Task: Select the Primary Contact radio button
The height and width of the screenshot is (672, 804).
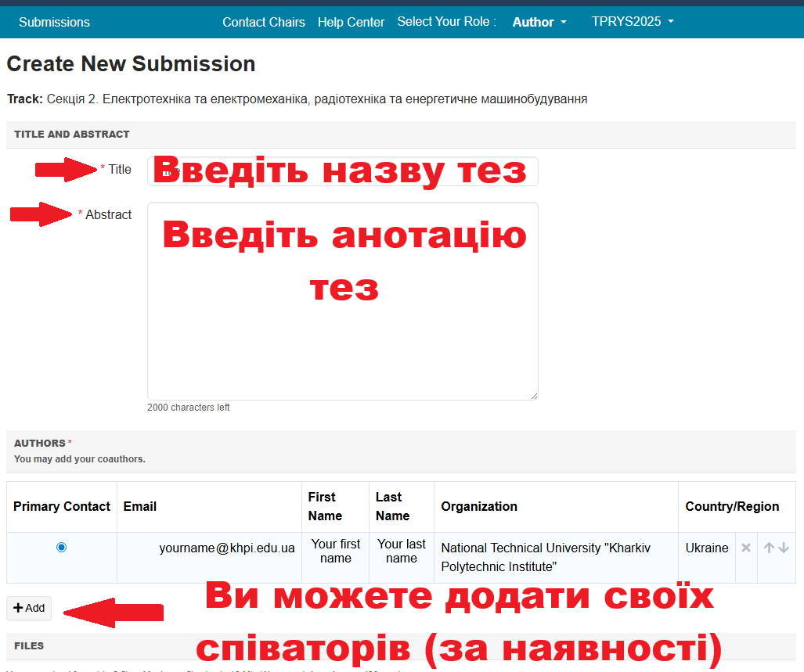Action: (62, 548)
